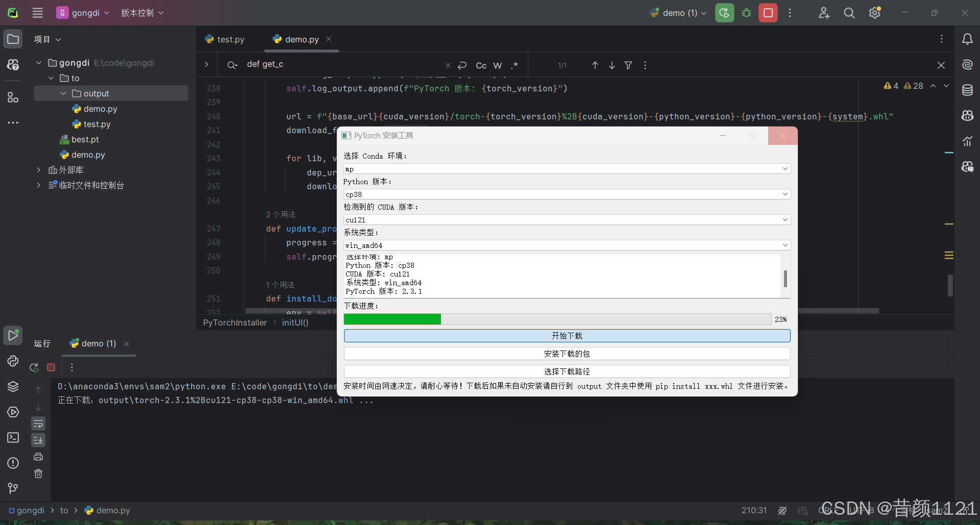Select best.pt in the project tree
Viewport: 980px width, 525px height.
point(80,139)
